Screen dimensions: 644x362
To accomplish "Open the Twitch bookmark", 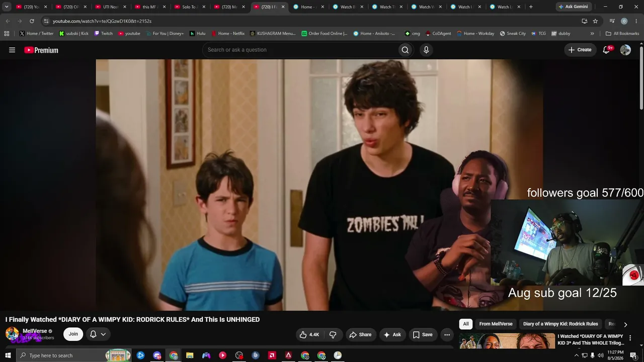I will (103, 34).
